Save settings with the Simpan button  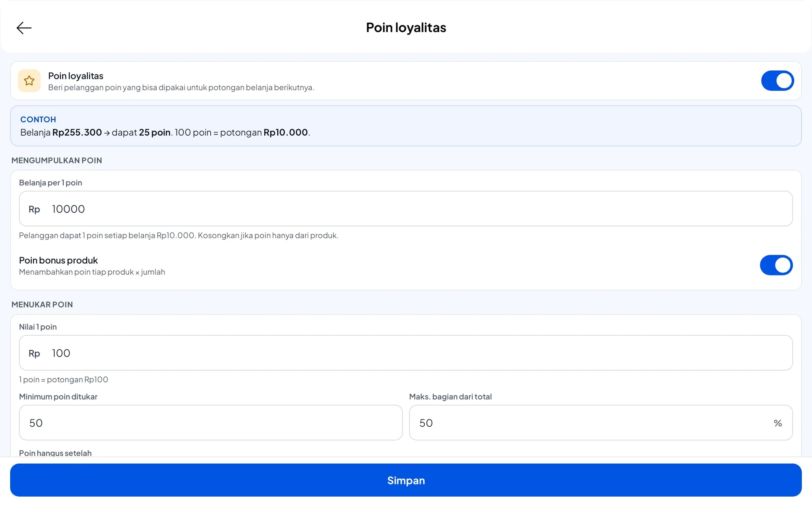pyautogui.click(x=406, y=480)
